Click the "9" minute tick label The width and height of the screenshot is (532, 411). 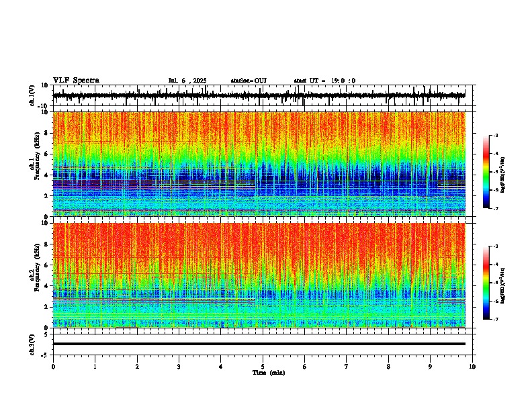[430, 367]
